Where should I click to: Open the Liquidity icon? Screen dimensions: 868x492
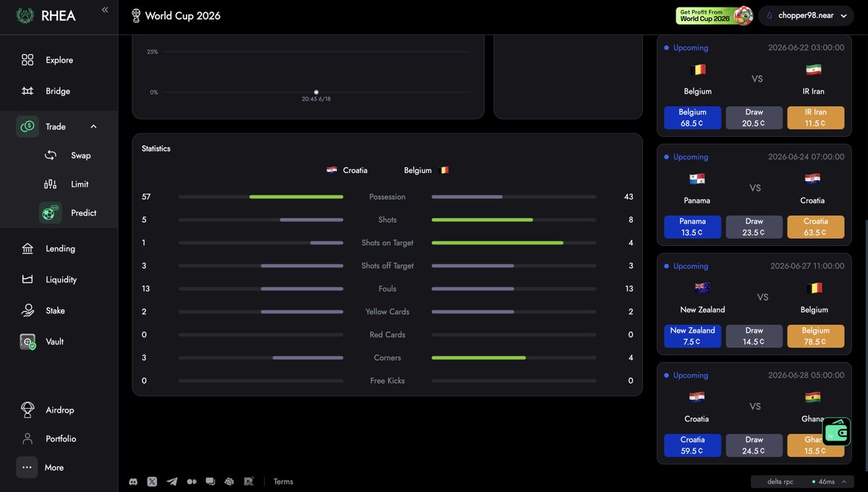point(27,280)
